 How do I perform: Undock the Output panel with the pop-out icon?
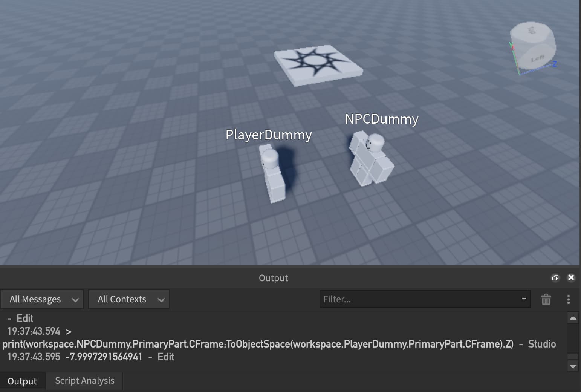[x=555, y=278]
